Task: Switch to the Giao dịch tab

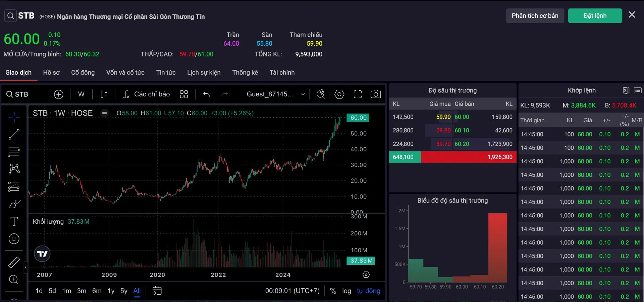Action: pyautogui.click(x=18, y=73)
